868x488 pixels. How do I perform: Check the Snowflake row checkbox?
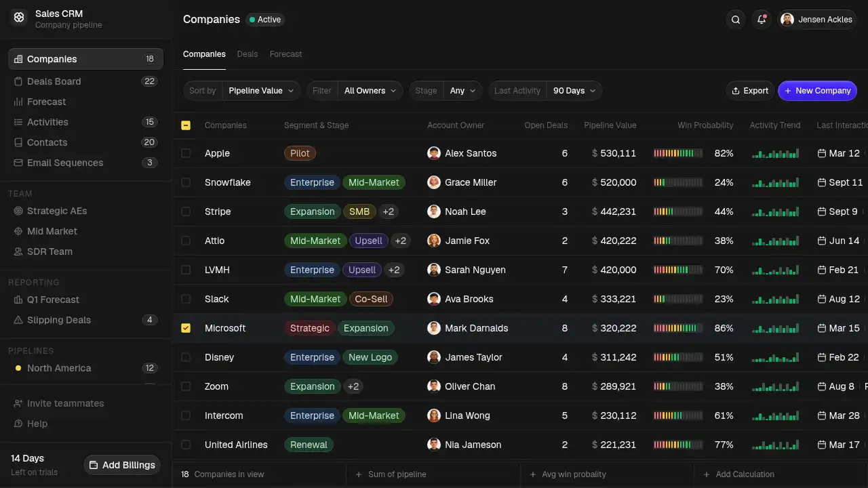186,182
